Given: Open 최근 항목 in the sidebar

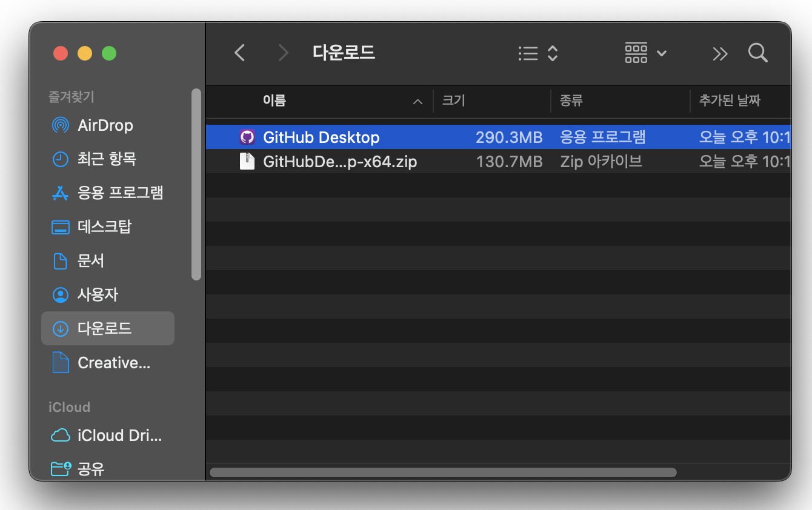Looking at the screenshot, I should (x=108, y=159).
